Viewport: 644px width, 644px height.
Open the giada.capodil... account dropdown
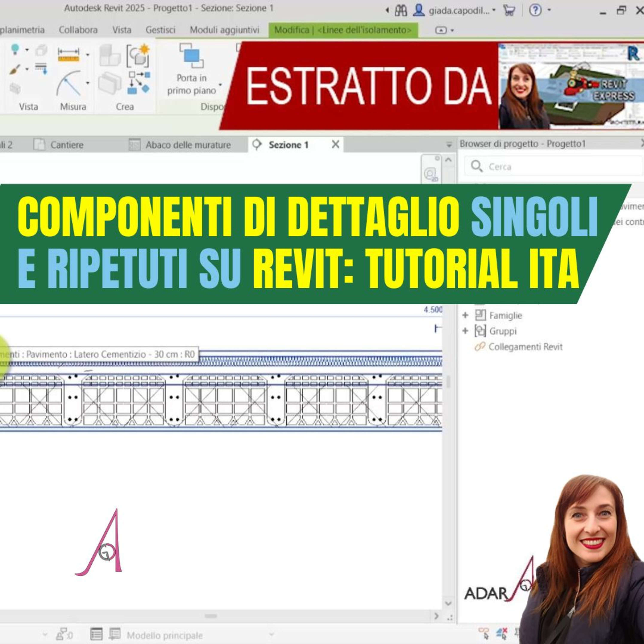pyautogui.click(x=494, y=10)
